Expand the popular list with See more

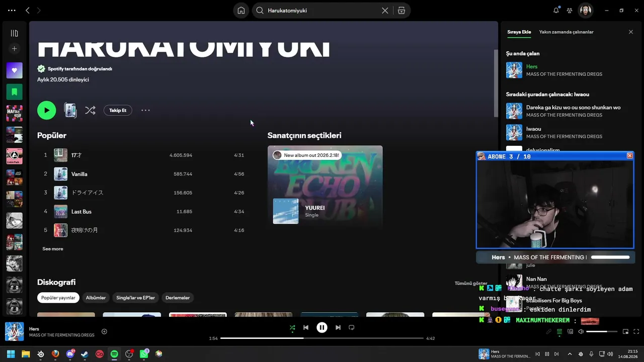point(53,249)
